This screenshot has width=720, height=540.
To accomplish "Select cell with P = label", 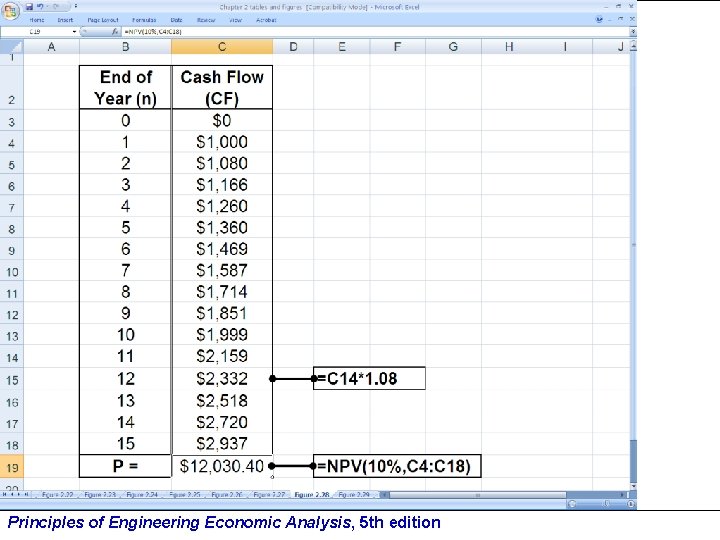I will (125, 466).
